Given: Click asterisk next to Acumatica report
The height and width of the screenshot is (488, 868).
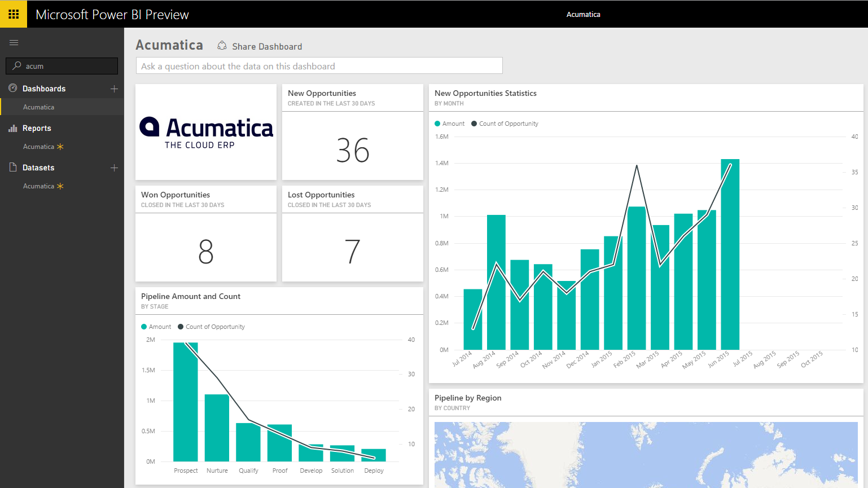Looking at the screenshot, I should coord(60,147).
